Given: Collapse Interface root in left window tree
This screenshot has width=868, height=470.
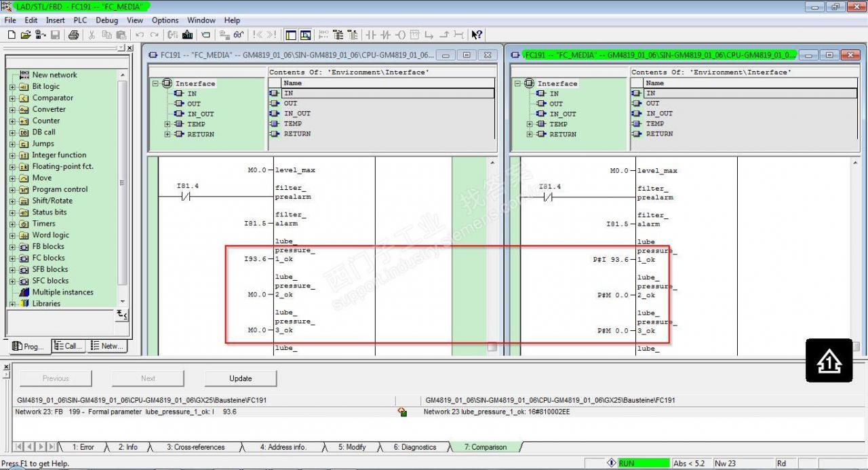Looking at the screenshot, I should 155,83.
